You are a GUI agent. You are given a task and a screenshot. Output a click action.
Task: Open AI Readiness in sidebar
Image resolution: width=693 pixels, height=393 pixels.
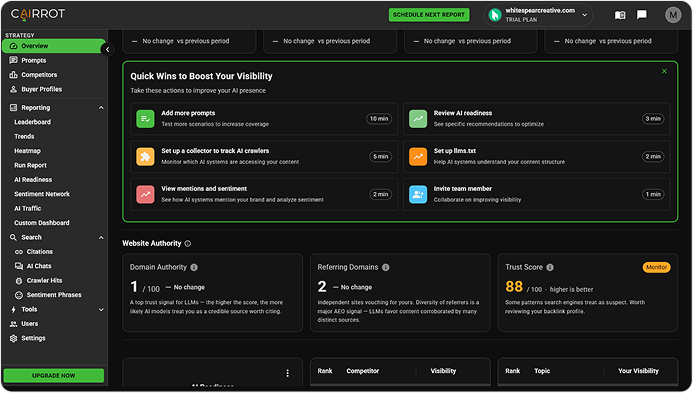coord(33,179)
